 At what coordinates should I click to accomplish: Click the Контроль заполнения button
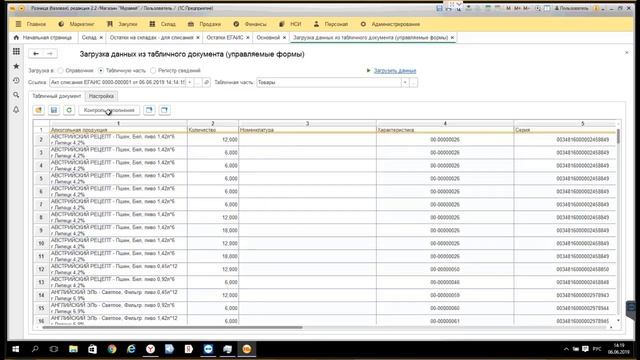pyautogui.click(x=109, y=110)
